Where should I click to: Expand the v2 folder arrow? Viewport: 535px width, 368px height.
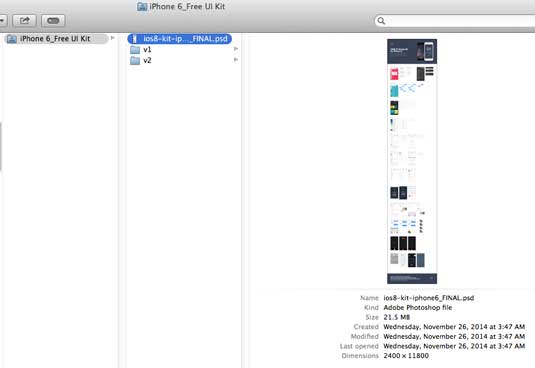tap(236, 60)
